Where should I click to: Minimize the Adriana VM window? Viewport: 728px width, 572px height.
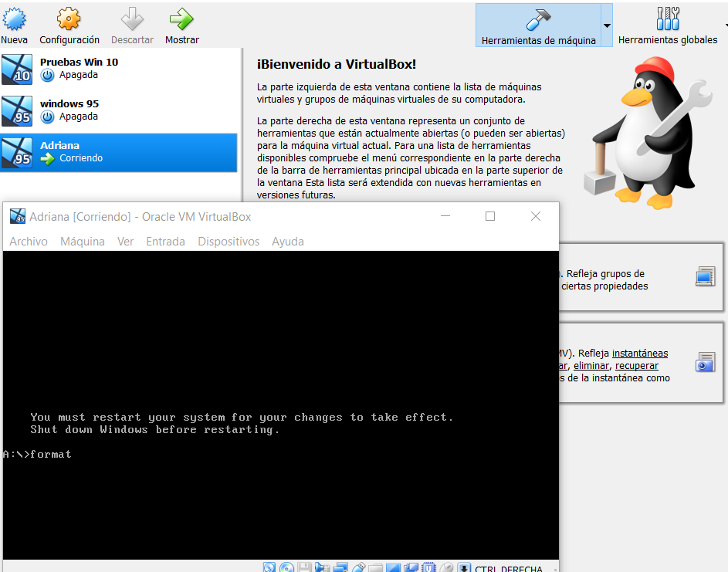[445, 216]
